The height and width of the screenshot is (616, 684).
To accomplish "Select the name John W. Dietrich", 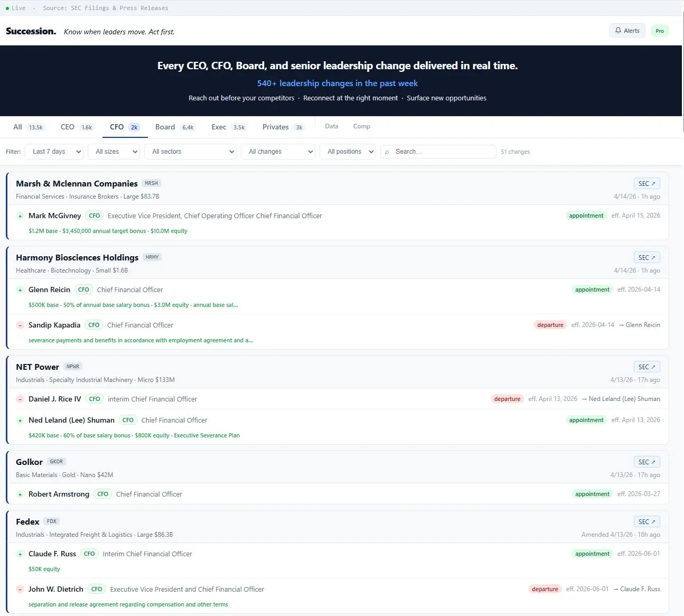I will (x=56, y=590).
